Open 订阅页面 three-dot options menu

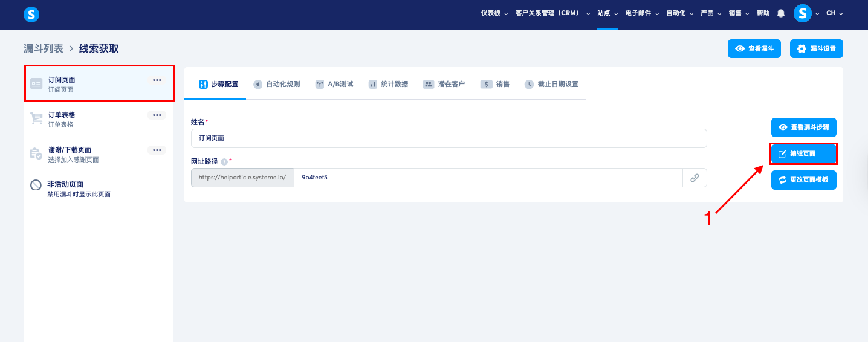tap(157, 80)
